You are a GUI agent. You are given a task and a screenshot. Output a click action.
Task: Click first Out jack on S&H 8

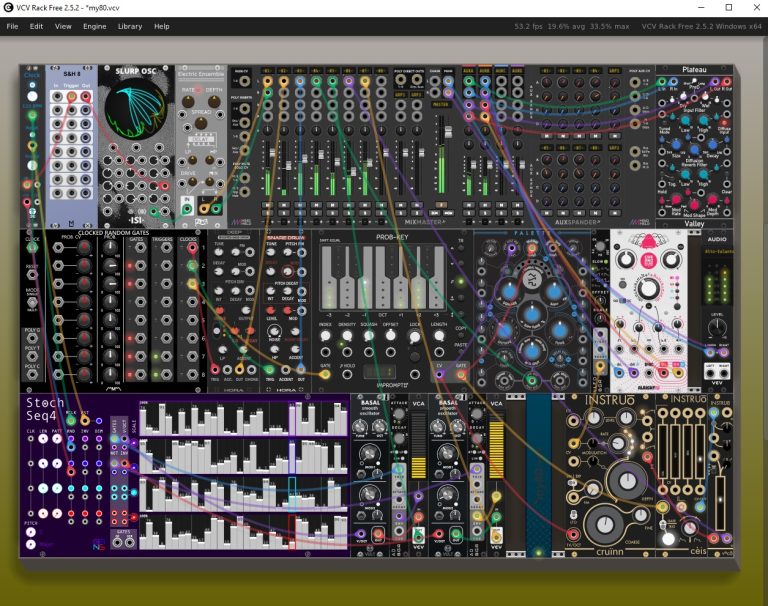point(86,97)
